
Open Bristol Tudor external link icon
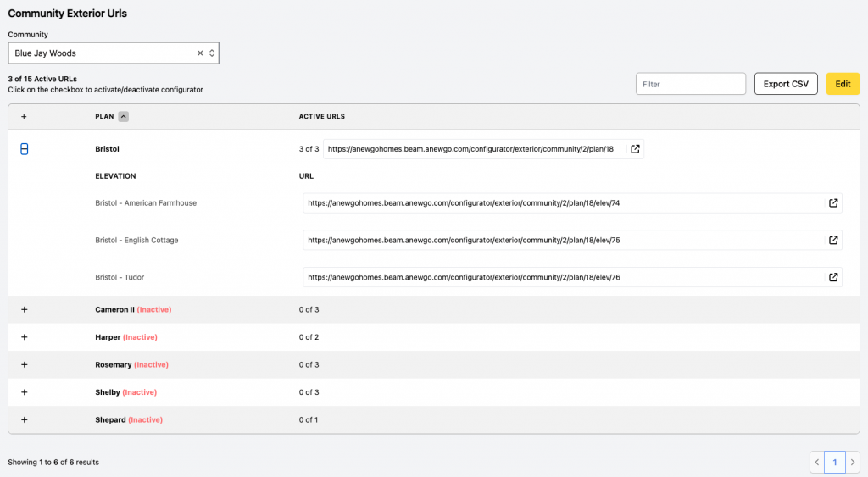coord(833,277)
